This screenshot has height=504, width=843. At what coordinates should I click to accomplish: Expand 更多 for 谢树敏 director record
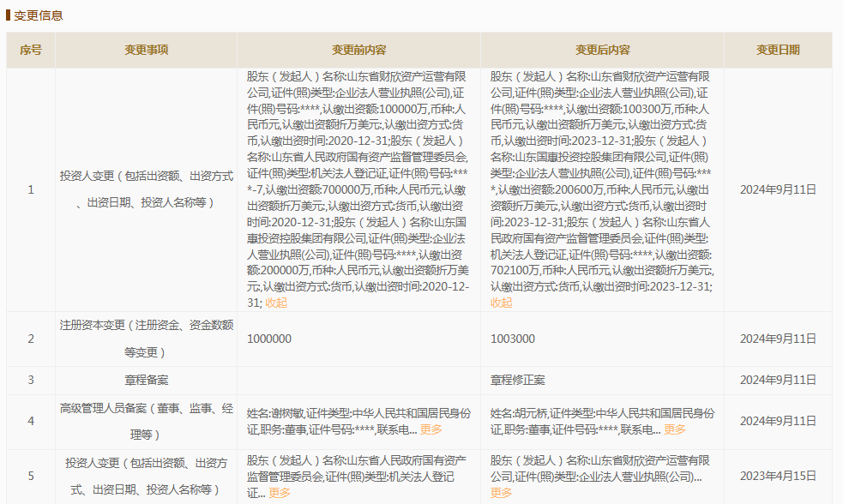click(x=431, y=429)
